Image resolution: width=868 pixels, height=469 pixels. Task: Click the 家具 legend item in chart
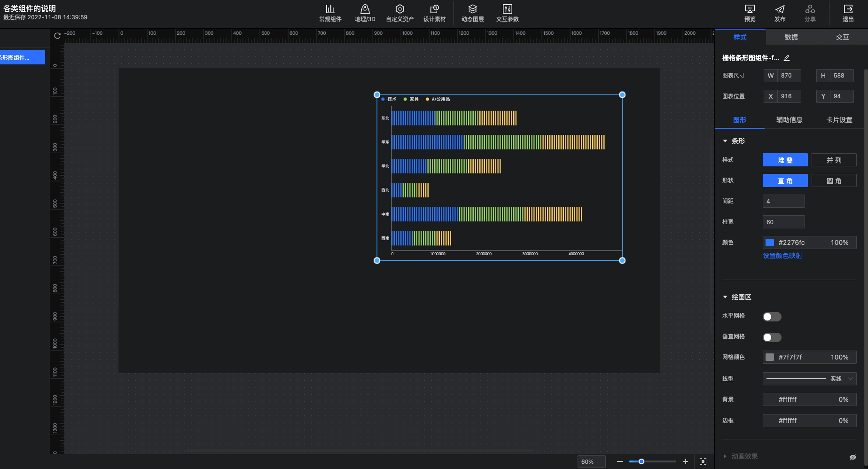pyautogui.click(x=411, y=99)
